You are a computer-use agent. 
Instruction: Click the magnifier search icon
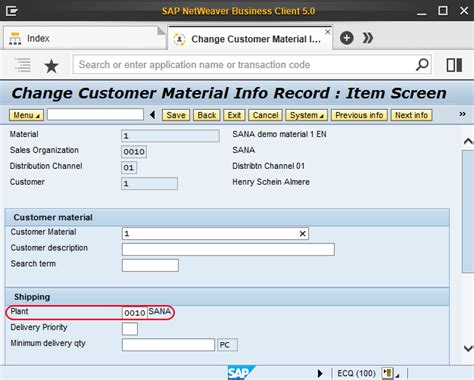pyautogui.click(x=422, y=64)
